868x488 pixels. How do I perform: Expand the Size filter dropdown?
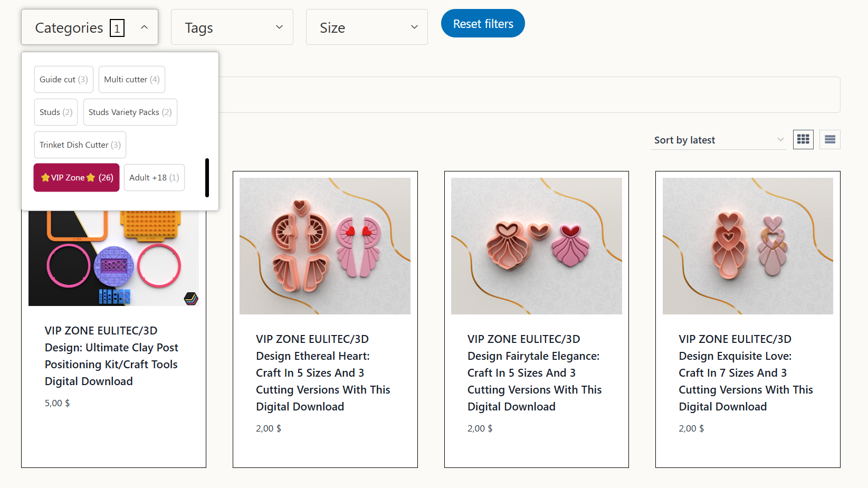367,27
